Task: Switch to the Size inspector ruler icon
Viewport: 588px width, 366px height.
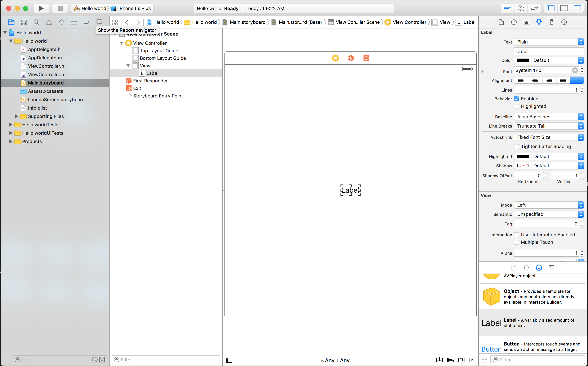Action: point(551,22)
